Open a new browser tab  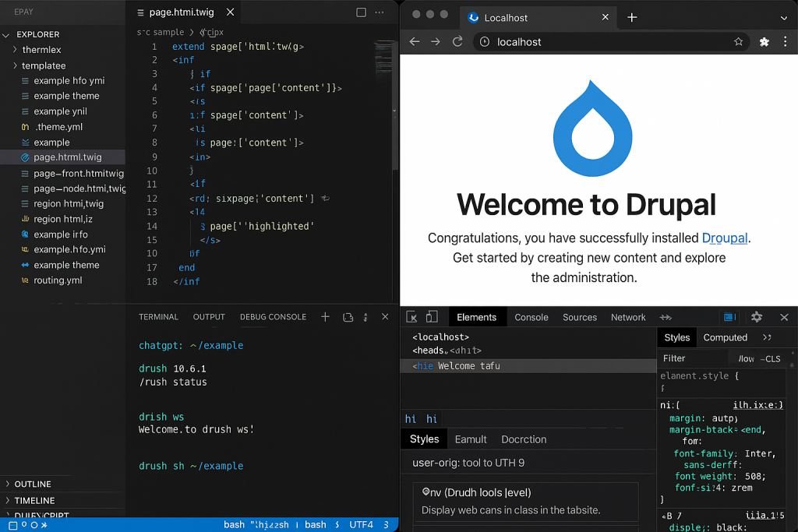(x=631, y=17)
